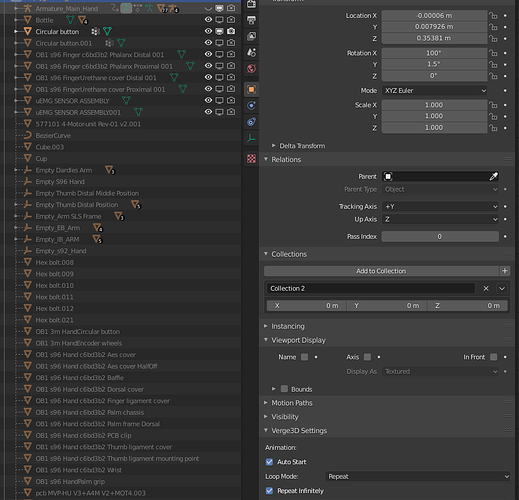Click the Pass Index value field

coord(440,237)
